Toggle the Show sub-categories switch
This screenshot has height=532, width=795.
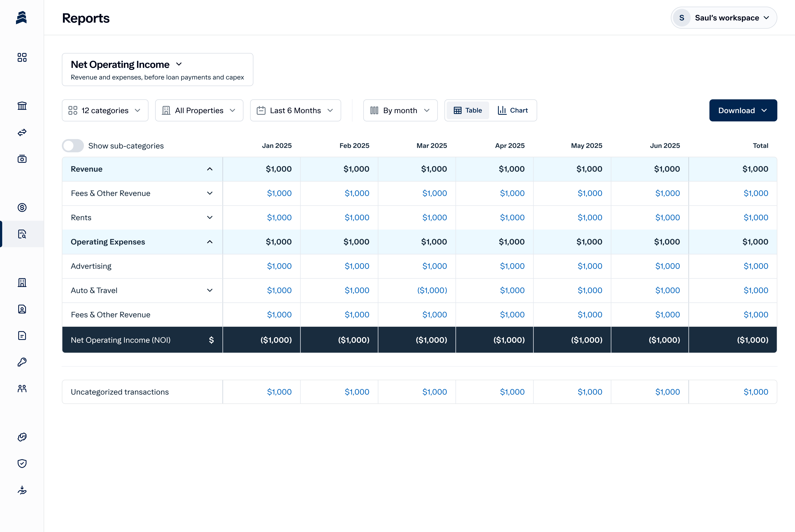coord(73,146)
